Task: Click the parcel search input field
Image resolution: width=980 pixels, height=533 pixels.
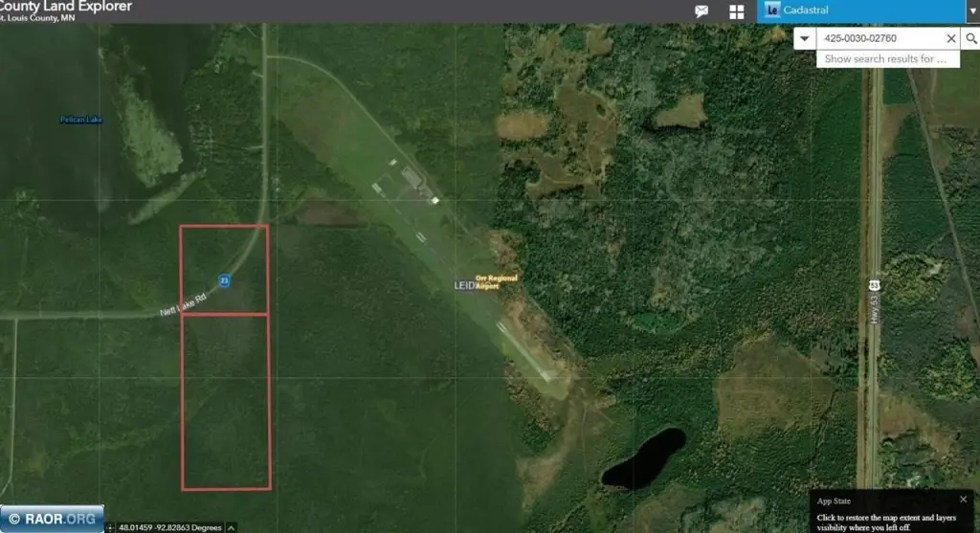Action: (x=880, y=38)
